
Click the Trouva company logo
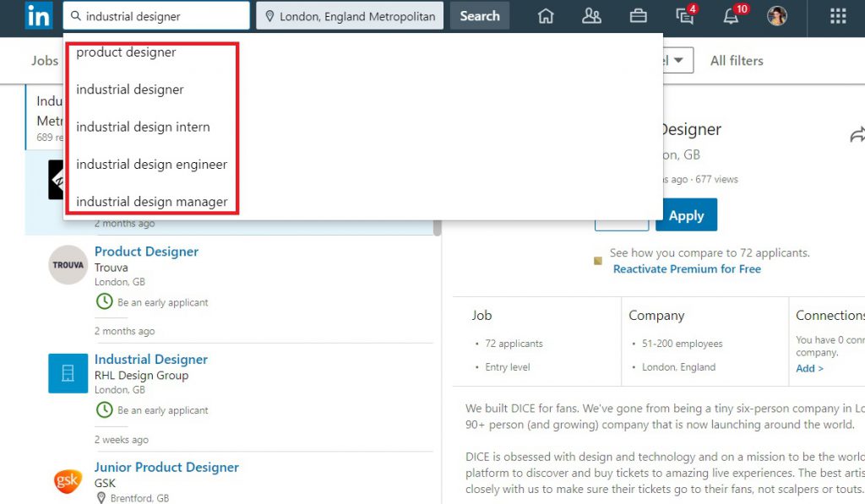[68, 265]
